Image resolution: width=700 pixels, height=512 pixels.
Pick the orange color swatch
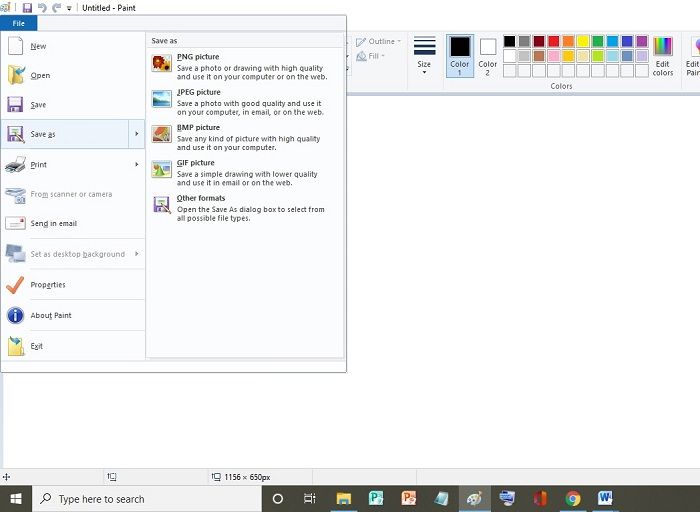(x=568, y=42)
